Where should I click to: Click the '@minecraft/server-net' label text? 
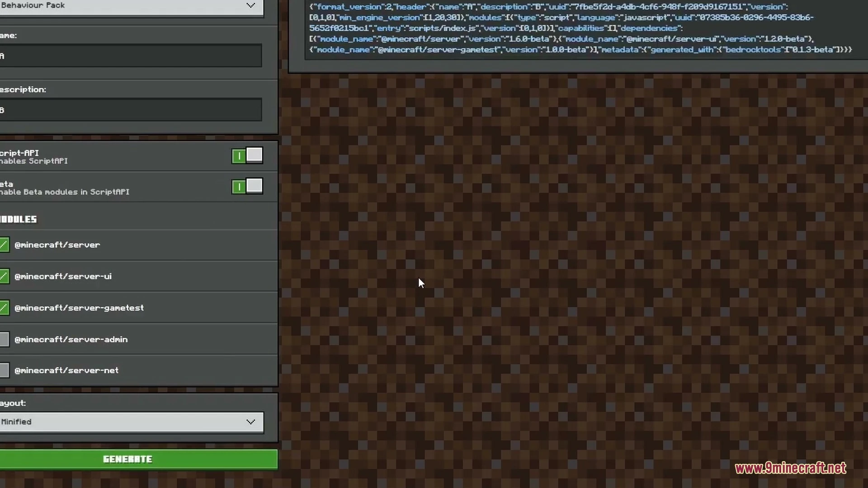coord(66,371)
